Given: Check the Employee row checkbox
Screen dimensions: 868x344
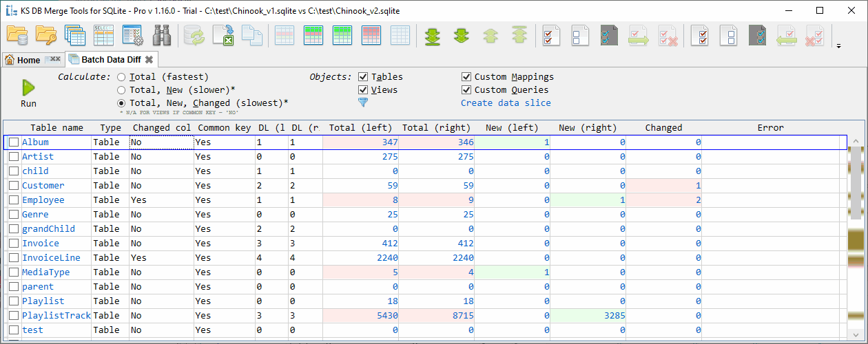Looking at the screenshot, I should click(14, 200).
